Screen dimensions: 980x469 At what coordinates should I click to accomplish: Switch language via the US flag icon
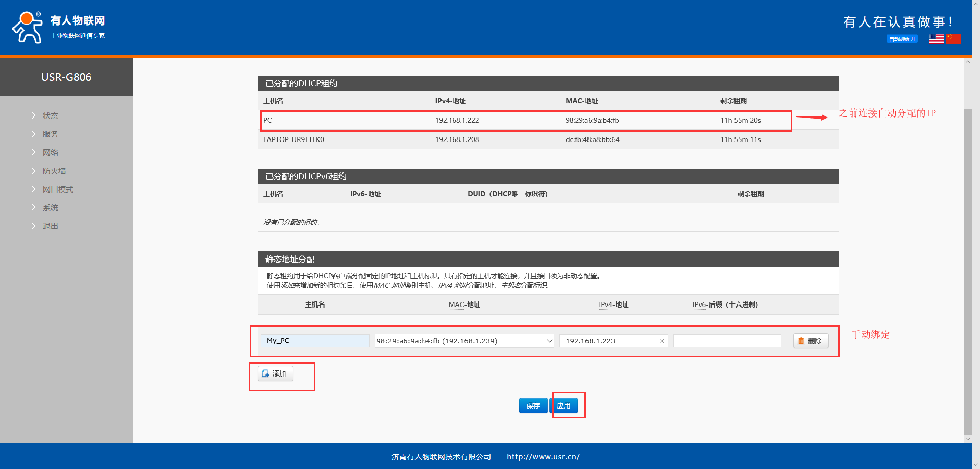(936, 39)
